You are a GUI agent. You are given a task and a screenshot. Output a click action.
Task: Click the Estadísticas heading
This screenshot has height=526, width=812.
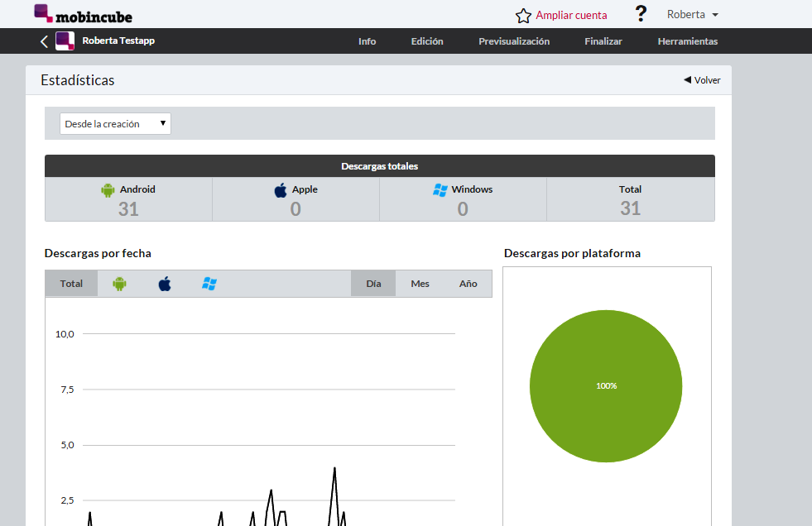click(78, 80)
